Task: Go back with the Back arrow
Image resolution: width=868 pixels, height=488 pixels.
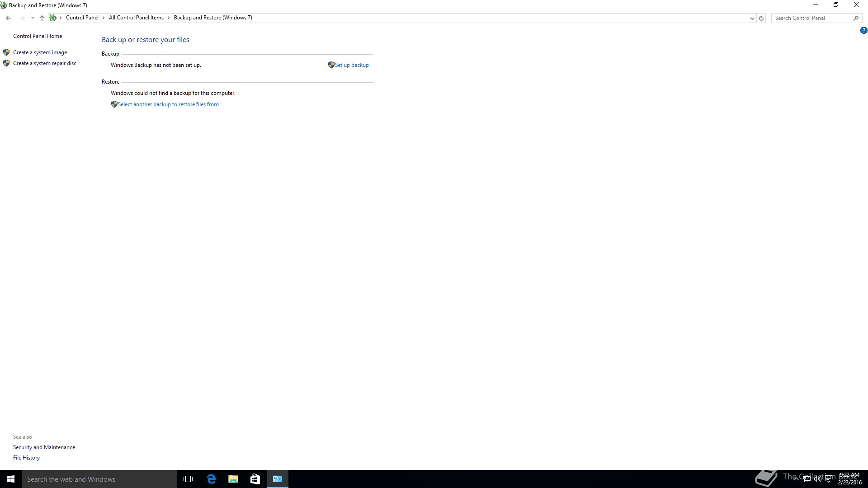Action: point(9,18)
